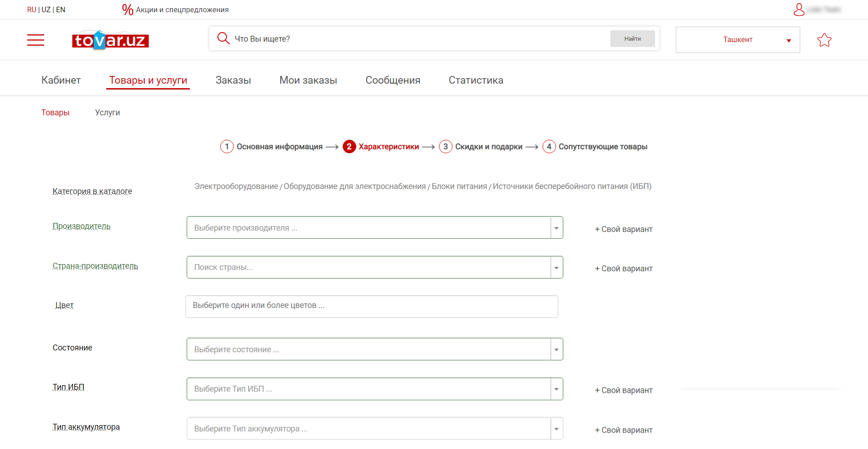
Task: Click the Производитель label
Action: coord(81,226)
